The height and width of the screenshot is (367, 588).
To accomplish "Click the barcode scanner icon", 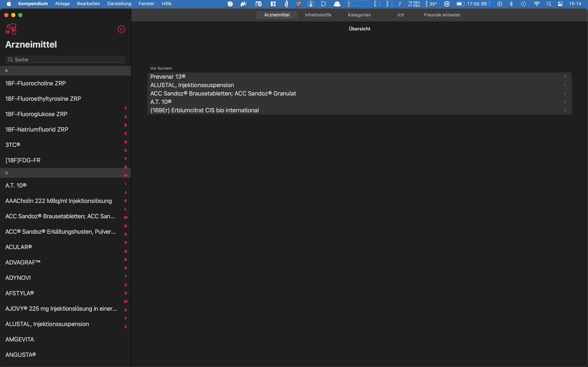I will (11, 29).
